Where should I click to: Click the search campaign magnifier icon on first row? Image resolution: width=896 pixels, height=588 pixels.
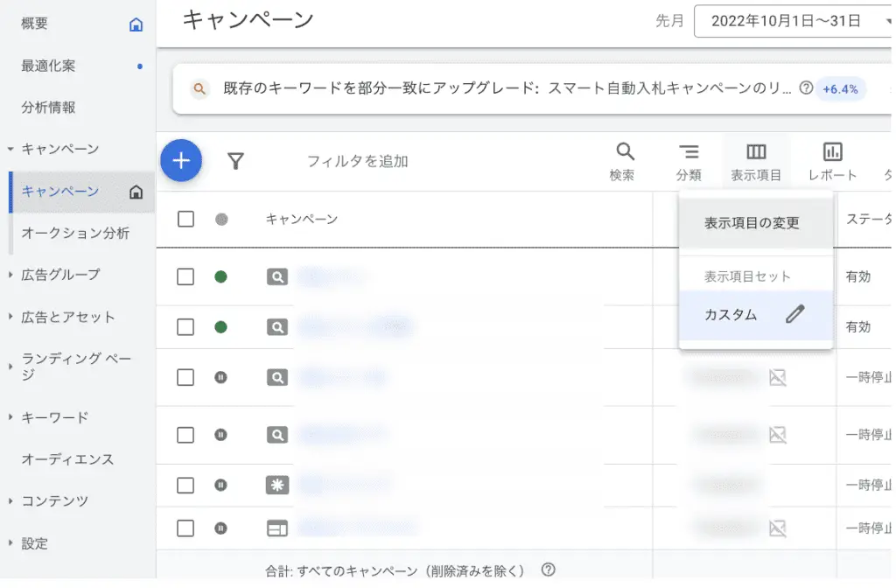276,276
